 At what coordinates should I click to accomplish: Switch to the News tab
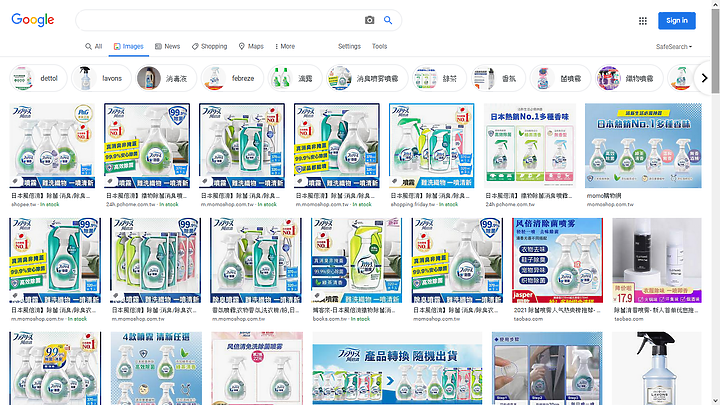tap(168, 46)
